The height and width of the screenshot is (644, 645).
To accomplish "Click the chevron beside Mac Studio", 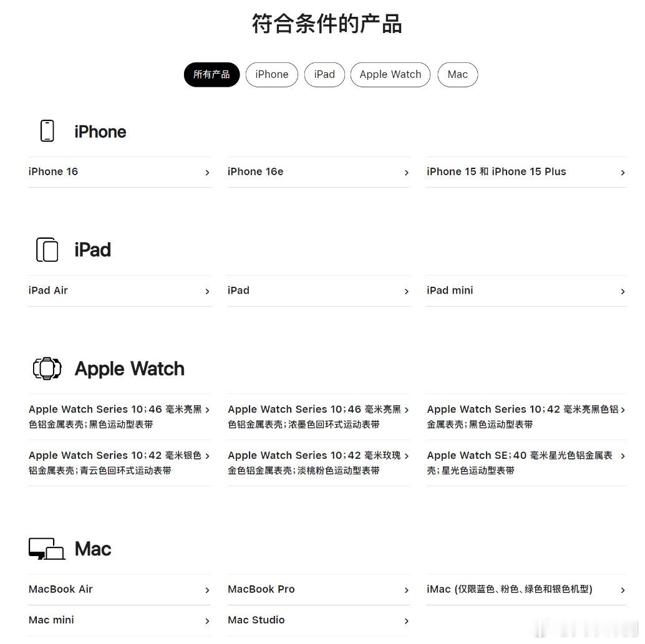I will point(407,621).
